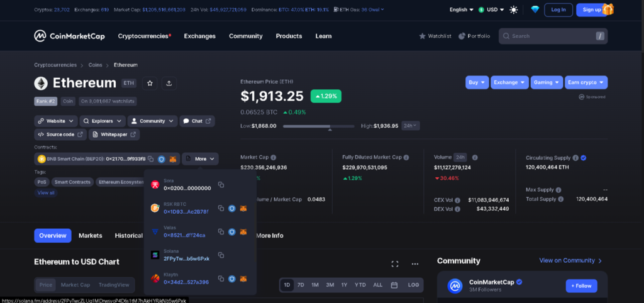Expand the Community links dropdown

point(152,121)
